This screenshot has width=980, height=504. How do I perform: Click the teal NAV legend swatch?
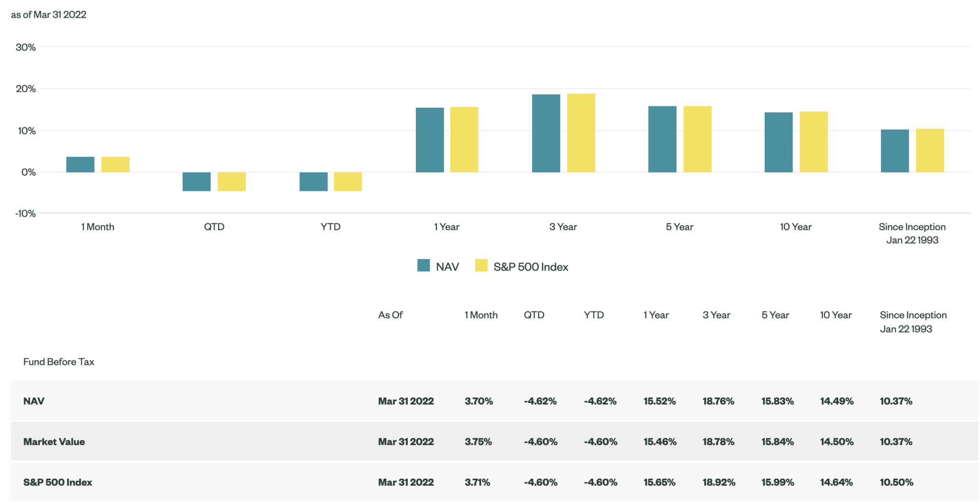423,265
